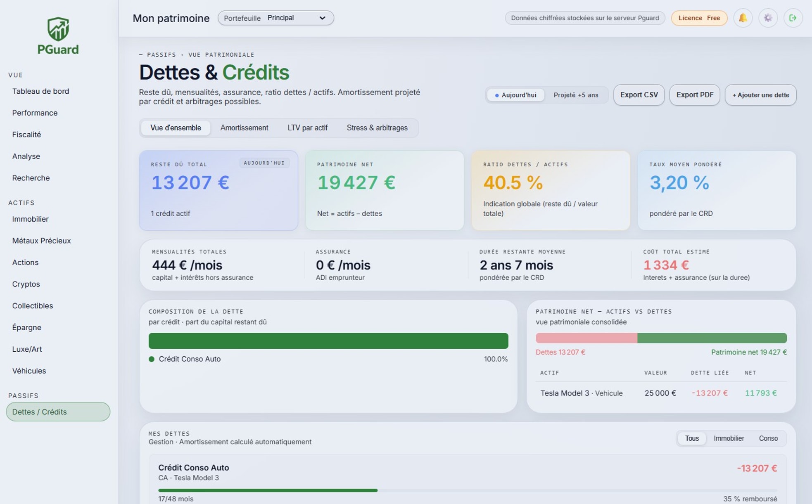Open the notifications bell icon

(743, 18)
